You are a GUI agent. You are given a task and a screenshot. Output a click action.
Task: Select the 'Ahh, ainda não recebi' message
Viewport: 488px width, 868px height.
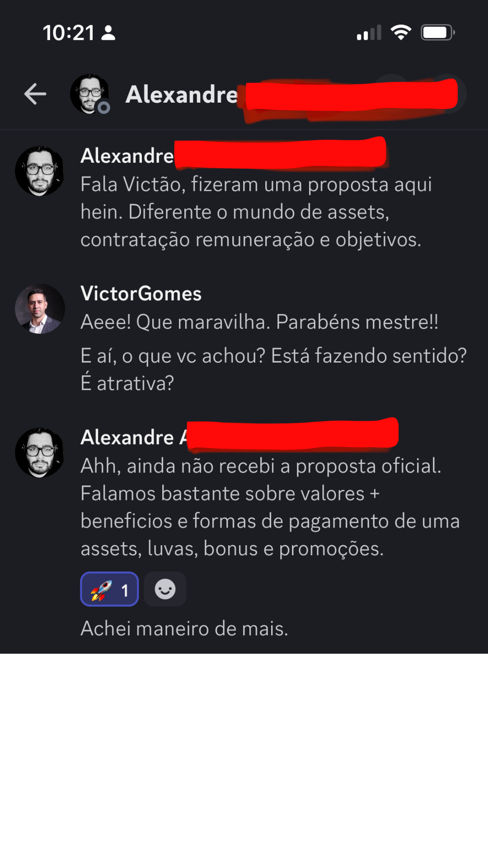pyautogui.click(x=270, y=507)
